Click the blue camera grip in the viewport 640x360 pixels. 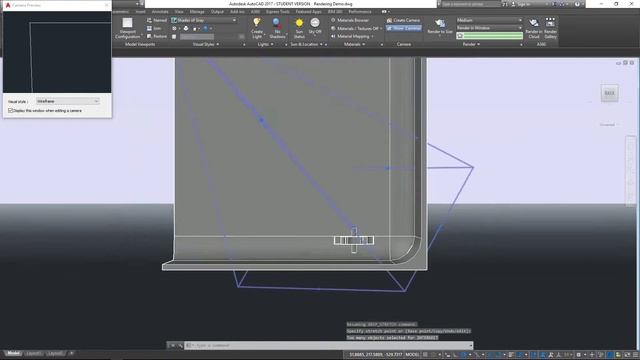pos(262,120)
